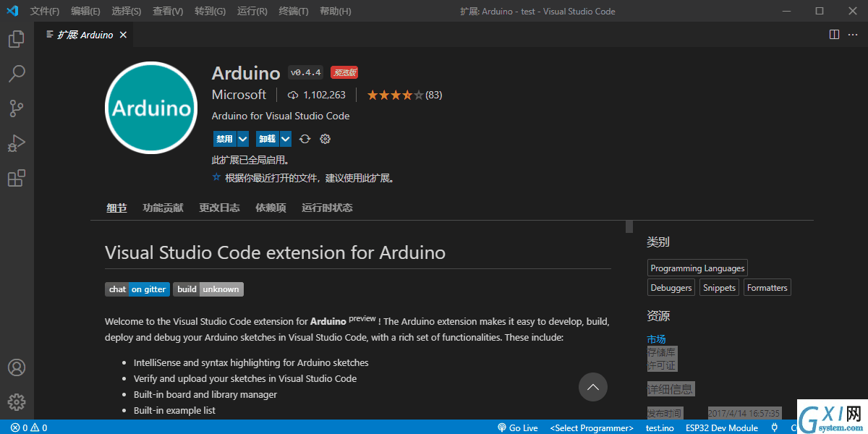
Task: Click the Programming Languages category
Action: coord(697,268)
